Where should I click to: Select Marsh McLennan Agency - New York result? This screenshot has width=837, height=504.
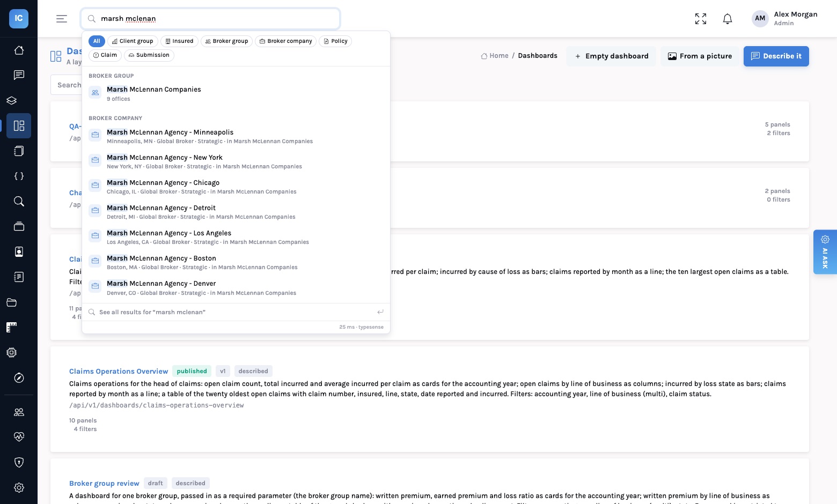click(236, 161)
